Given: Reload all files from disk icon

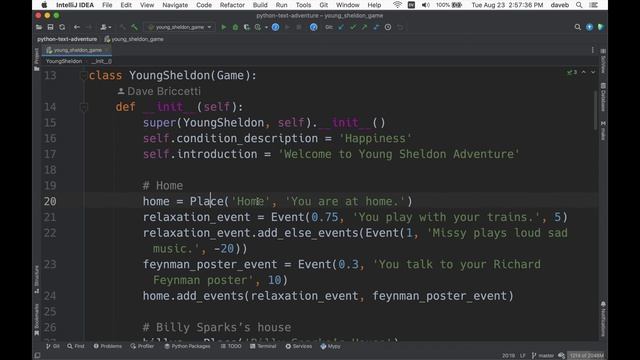Looking at the screenshot, I should [62, 27].
